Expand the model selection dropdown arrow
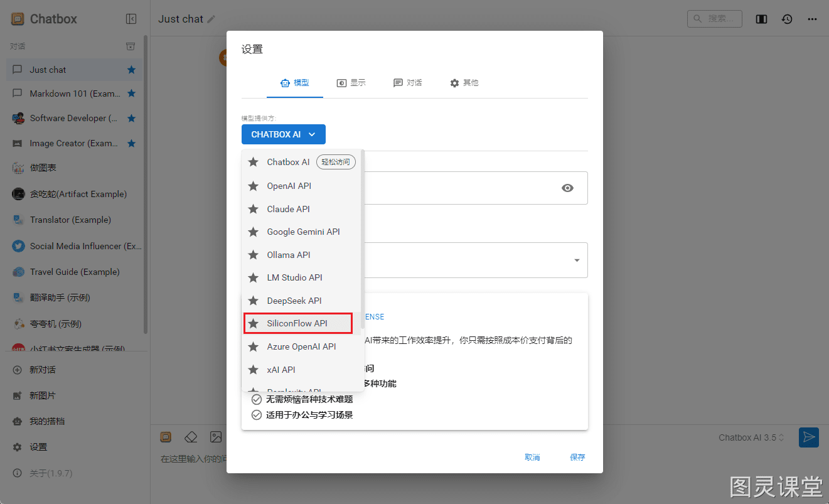Image resolution: width=829 pixels, height=504 pixels. 577,260
